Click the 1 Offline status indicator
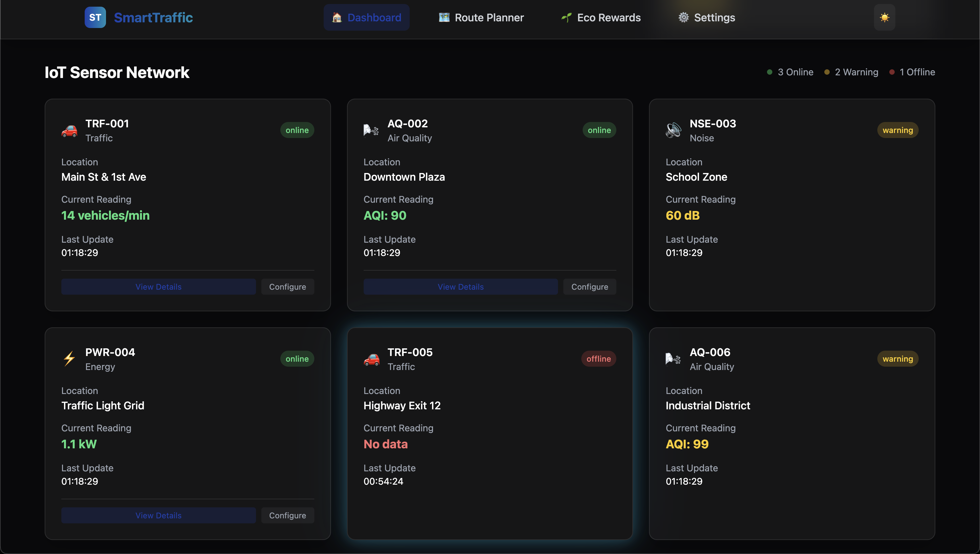980x554 pixels. pos(912,72)
